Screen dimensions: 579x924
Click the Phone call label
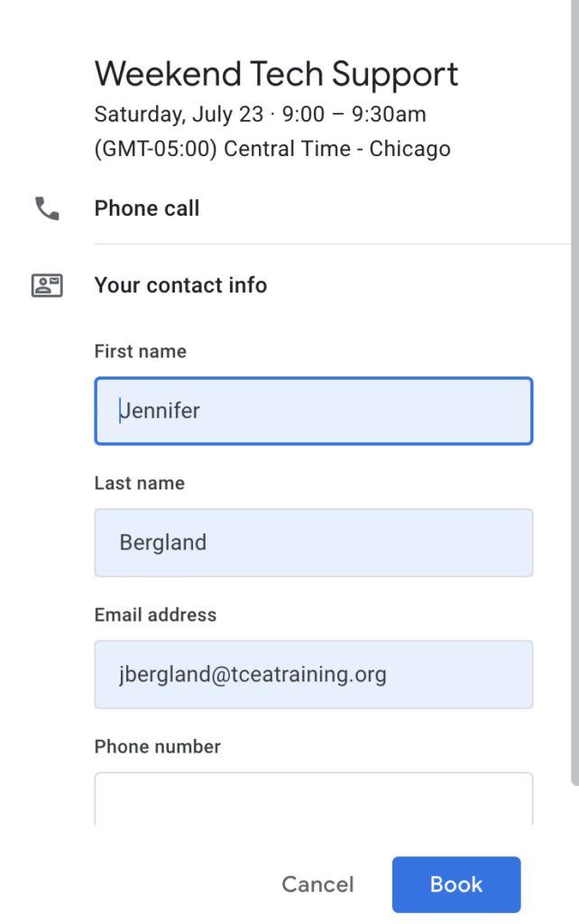coord(147,208)
